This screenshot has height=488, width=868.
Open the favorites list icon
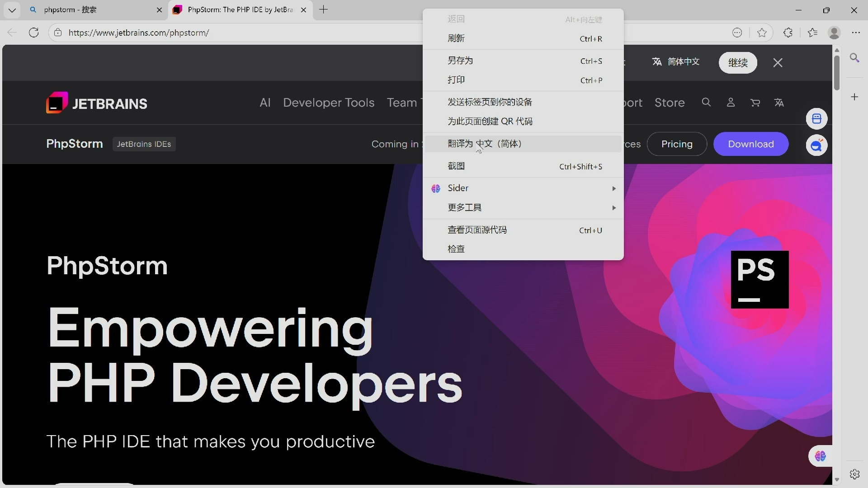813,33
